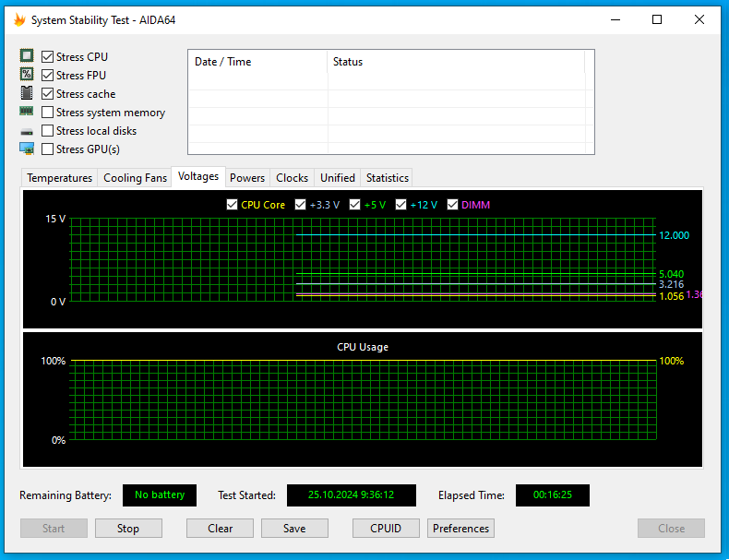Click the Date / Time column header
The image size is (729, 560).
click(x=257, y=62)
